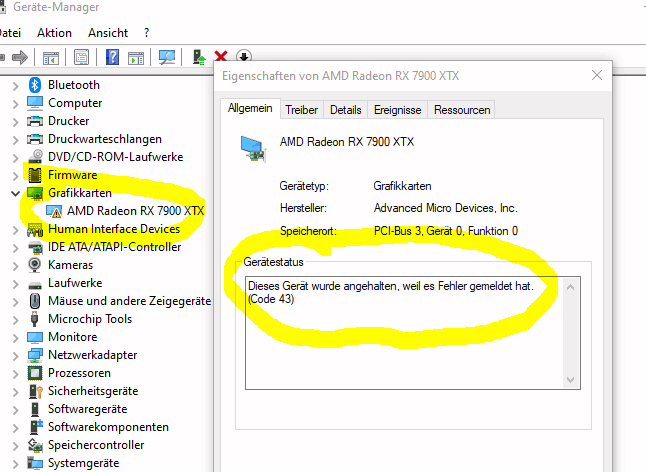Click Gerätestatus scrollbar up arrow
The width and height of the screenshot is (646, 472).
pyautogui.click(x=571, y=287)
